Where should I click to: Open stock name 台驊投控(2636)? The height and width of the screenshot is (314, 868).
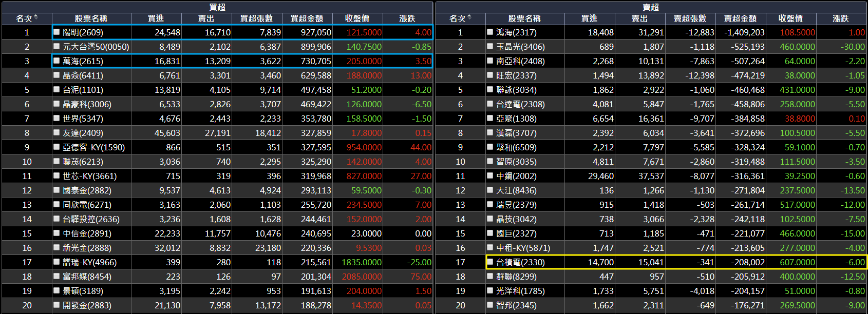(91, 219)
